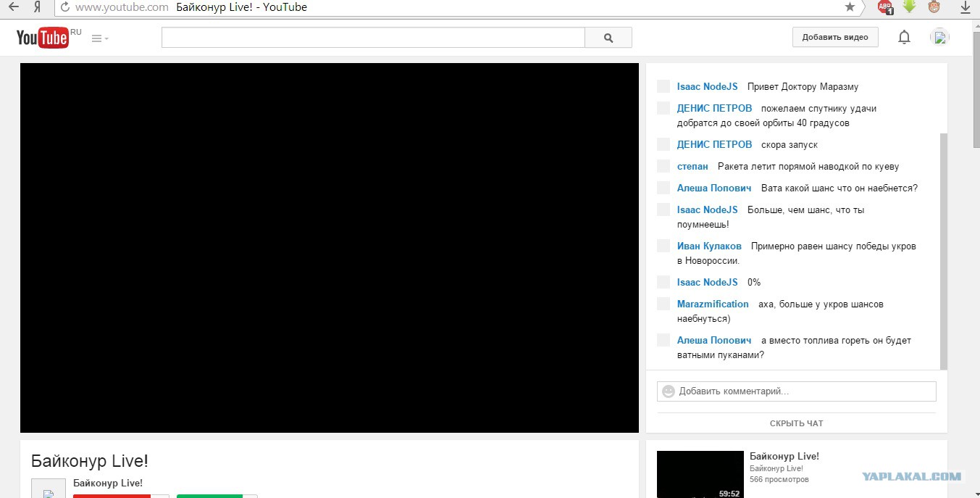Open the 'Байконур Live!' channel name under the title
980x498 pixels.
(108, 483)
